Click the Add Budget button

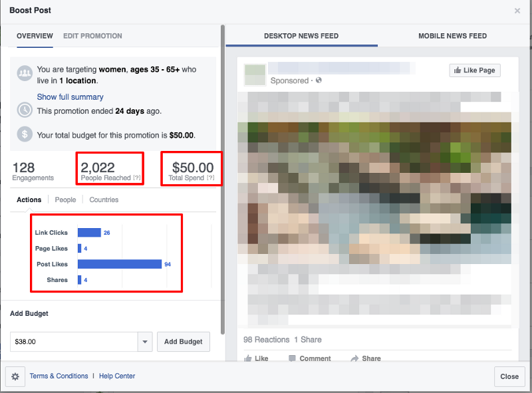[x=184, y=342]
